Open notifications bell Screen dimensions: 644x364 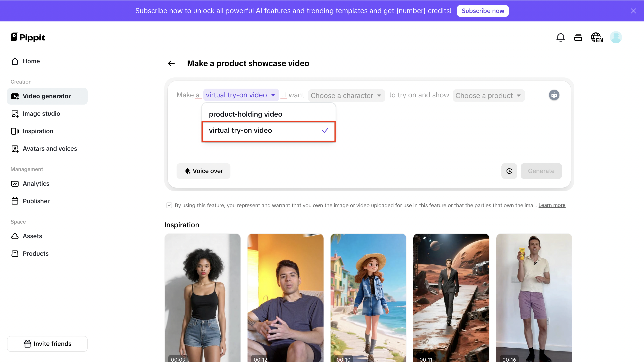click(561, 37)
